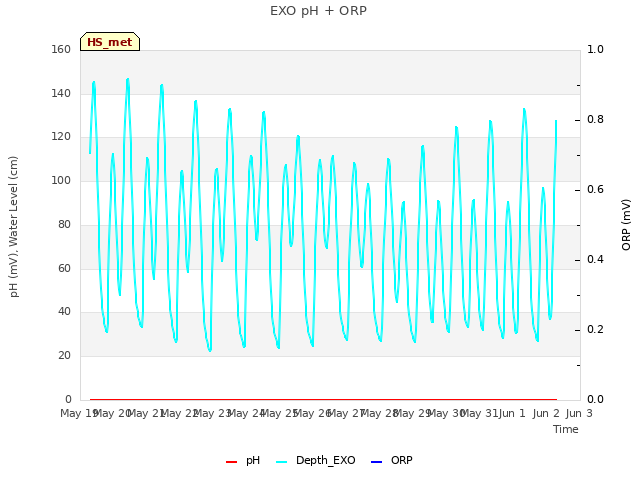Click the left axis title pH (mV), Water Level (cm)
The width and height of the screenshot is (640, 480).
(13, 227)
